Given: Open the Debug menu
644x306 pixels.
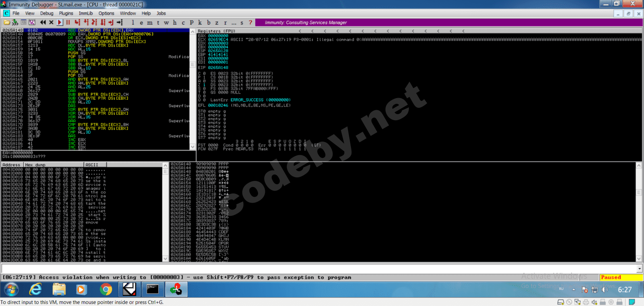Looking at the screenshot, I should [x=47, y=13].
